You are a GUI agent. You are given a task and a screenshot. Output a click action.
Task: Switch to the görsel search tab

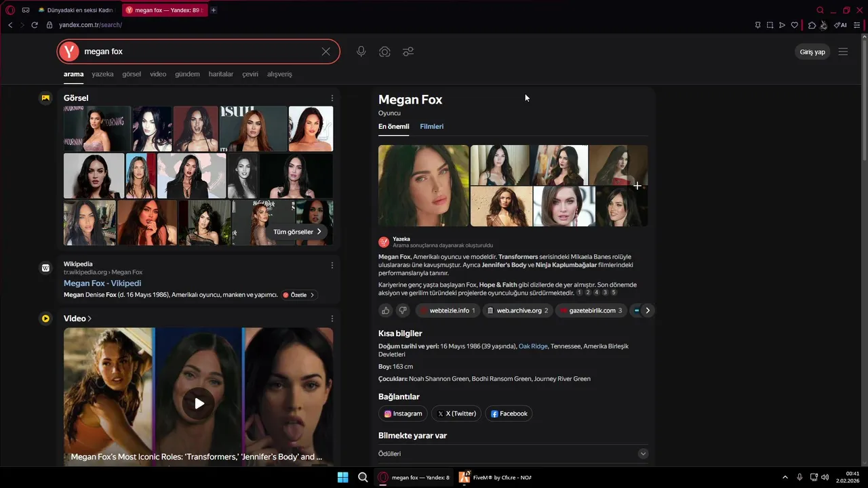(x=132, y=74)
